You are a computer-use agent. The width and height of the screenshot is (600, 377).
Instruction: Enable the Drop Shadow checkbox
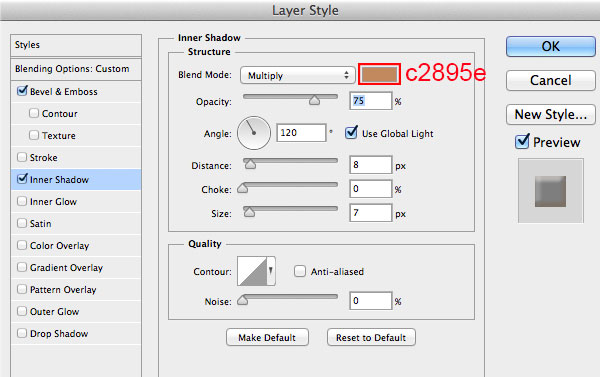click(22, 333)
